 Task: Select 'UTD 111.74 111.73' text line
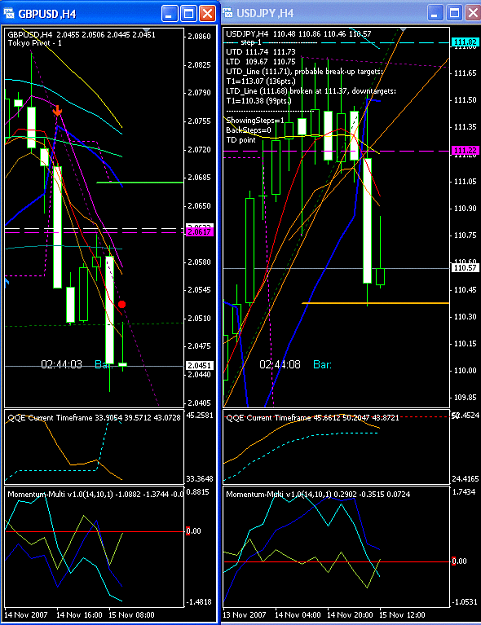tap(261, 52)
